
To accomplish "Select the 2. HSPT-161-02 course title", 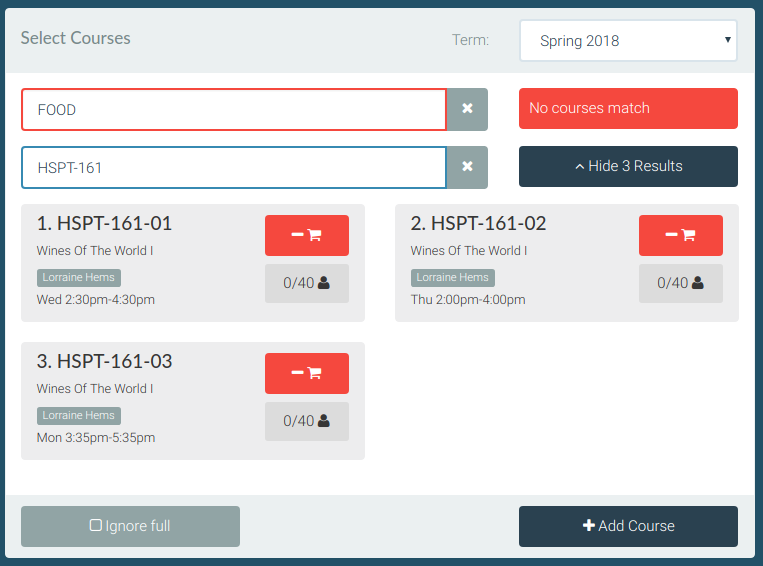I will click(478, 223).
